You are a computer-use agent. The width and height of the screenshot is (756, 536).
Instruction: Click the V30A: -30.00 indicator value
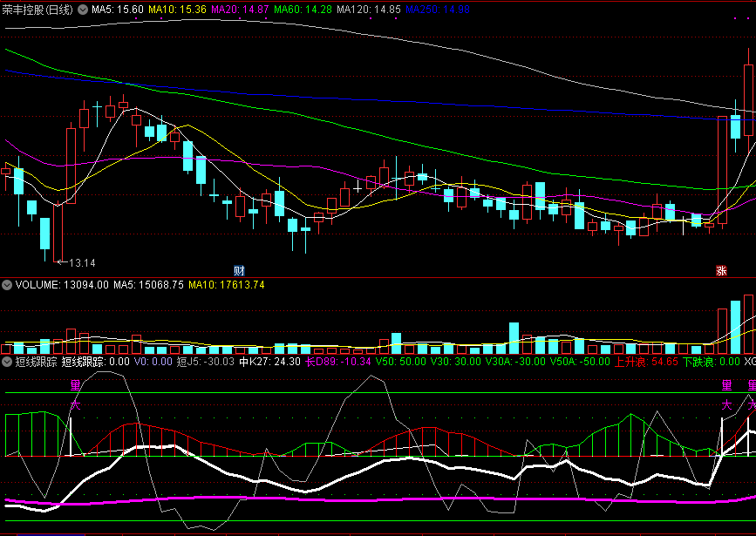click(515, 362)
